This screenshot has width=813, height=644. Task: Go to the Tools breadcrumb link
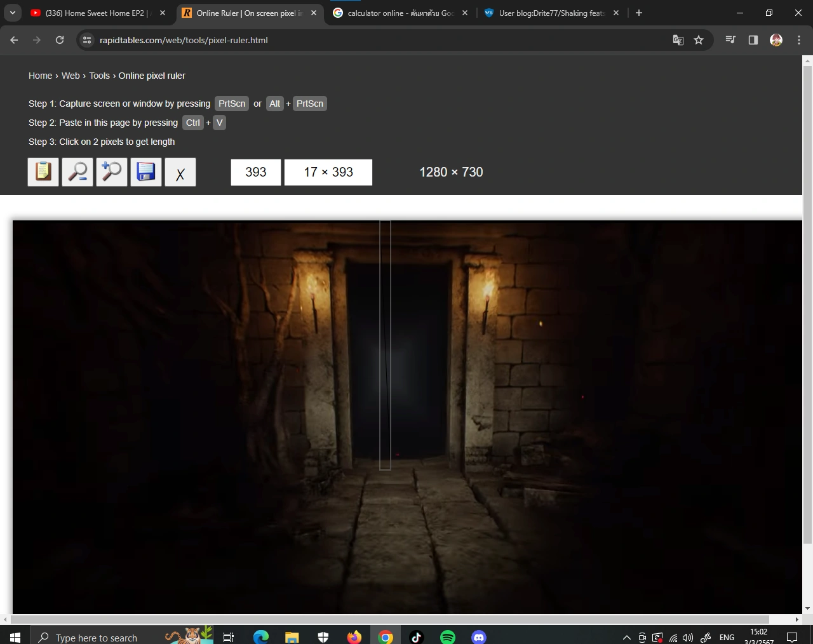(99, 76)
